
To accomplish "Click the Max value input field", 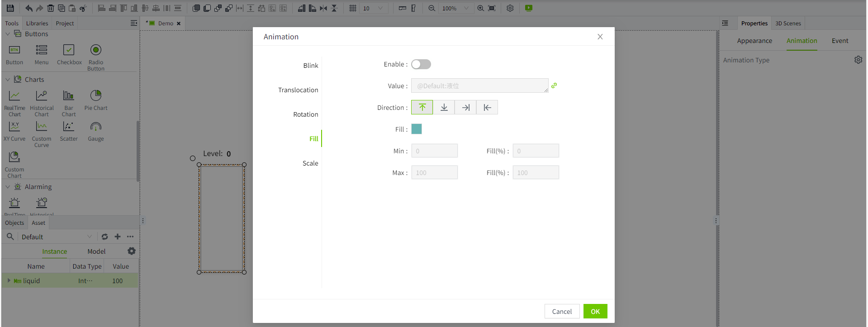I will [434, 173].
